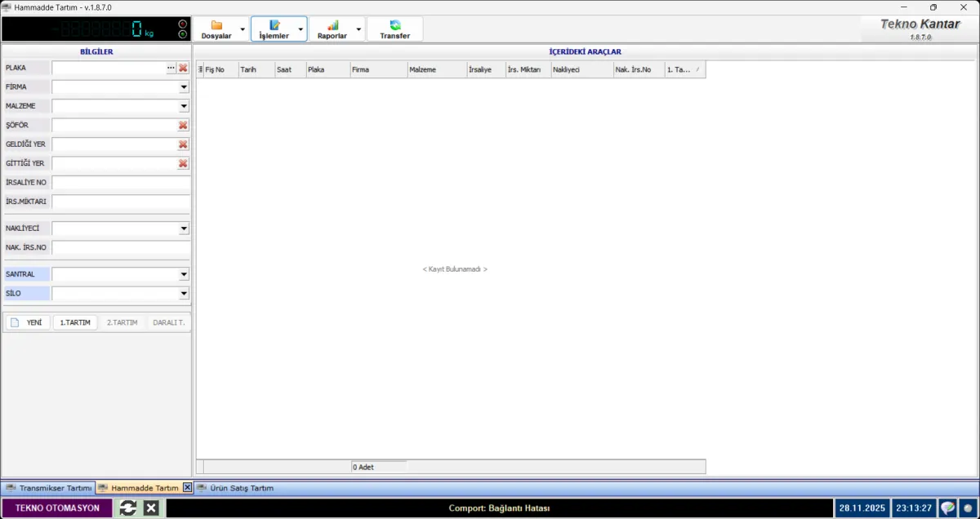Viewport: 980px width, 519px height.
Task: Click the Comport: Bağlantı Hatası status message
Action: click(x=499, y=508)
